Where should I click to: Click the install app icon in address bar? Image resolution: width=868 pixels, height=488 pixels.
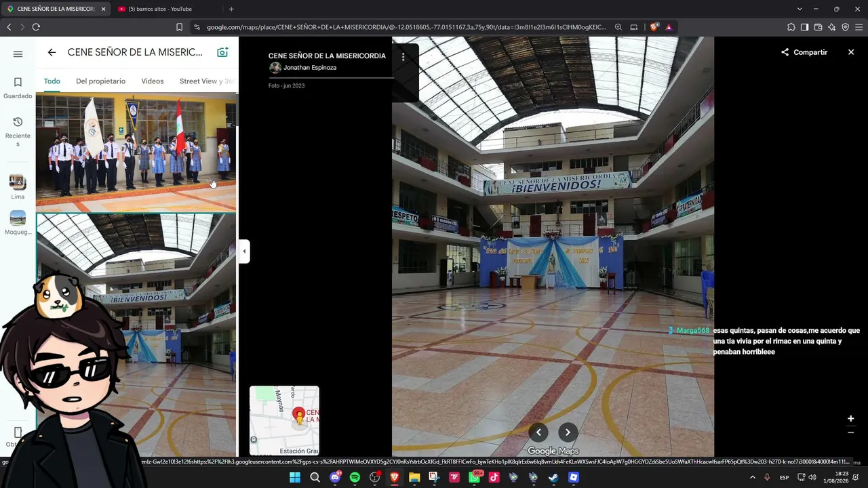(634, 27)
